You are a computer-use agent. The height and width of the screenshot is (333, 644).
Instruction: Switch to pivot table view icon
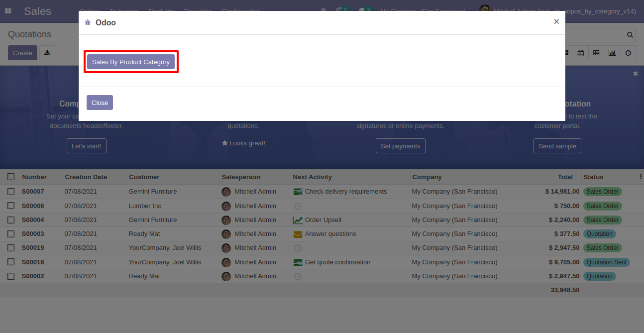click(596, 53)
